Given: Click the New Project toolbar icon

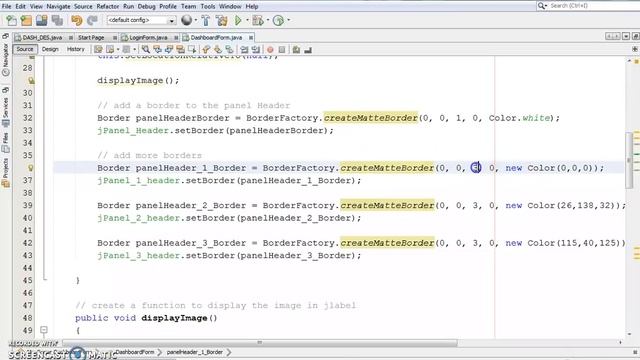Looking at the screenshot, I should click(x=26, y=20).
